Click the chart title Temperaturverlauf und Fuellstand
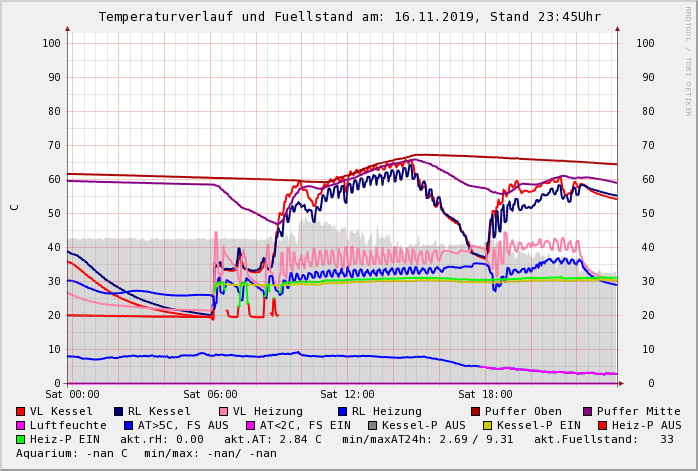698x471 pixels. click(349, 17)
